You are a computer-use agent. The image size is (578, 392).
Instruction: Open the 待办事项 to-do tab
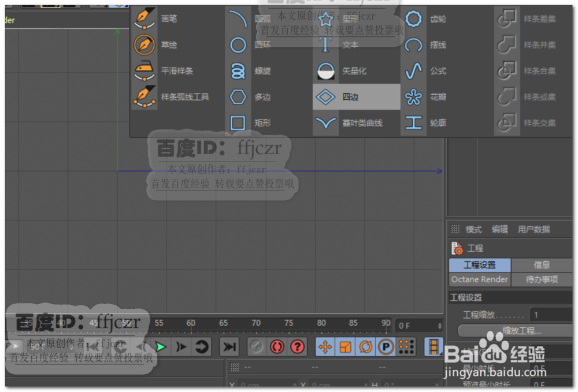pyautogui.click(x=542, y=279)
